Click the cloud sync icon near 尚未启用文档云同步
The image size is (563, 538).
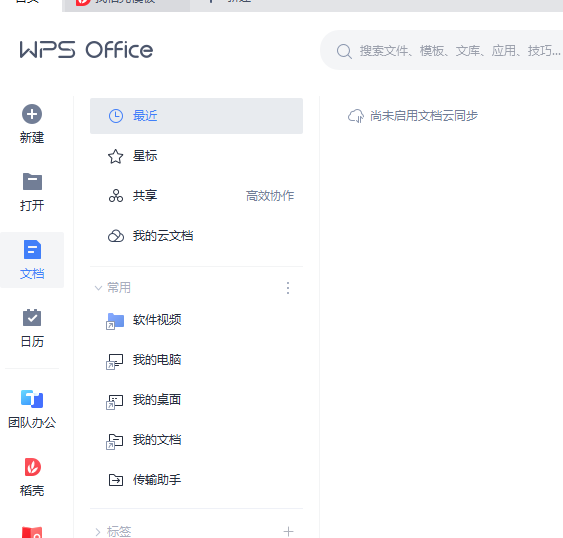point(356,116)
